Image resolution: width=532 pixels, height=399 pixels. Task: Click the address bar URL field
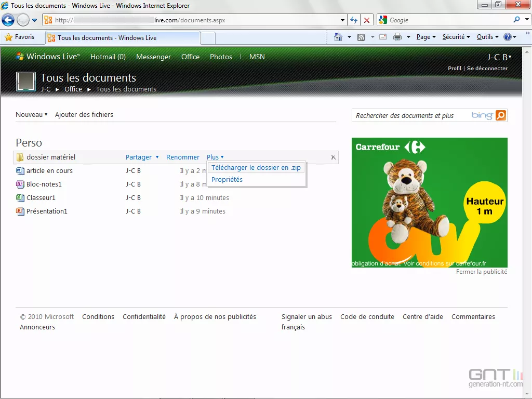[x=194, y=20]
